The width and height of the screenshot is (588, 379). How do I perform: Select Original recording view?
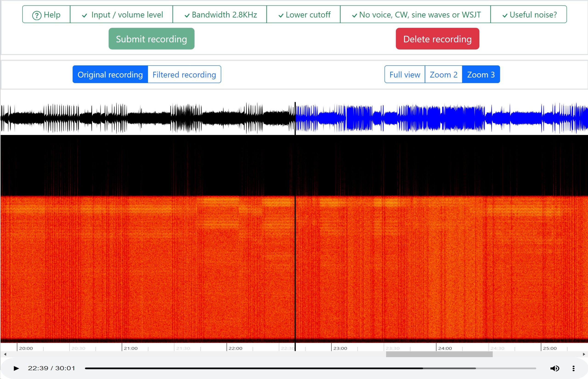110,74
